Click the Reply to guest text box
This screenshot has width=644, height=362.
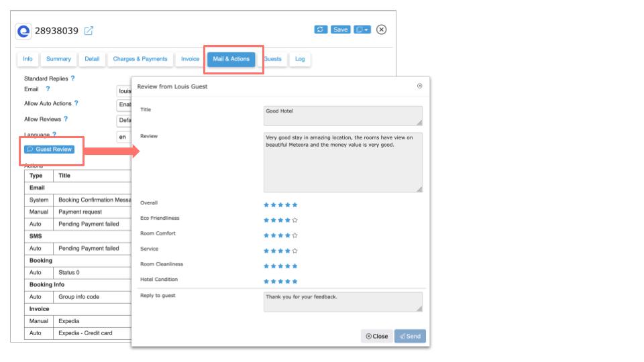click(343, 302)
